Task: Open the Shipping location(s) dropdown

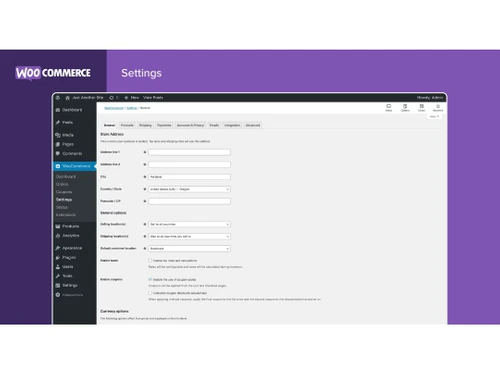Action: [189, 236]
